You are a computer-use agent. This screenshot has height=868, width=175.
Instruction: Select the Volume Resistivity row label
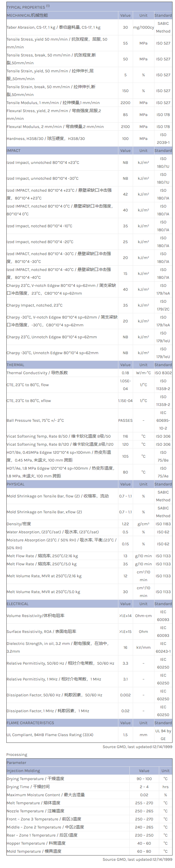[x=36, y=616]
